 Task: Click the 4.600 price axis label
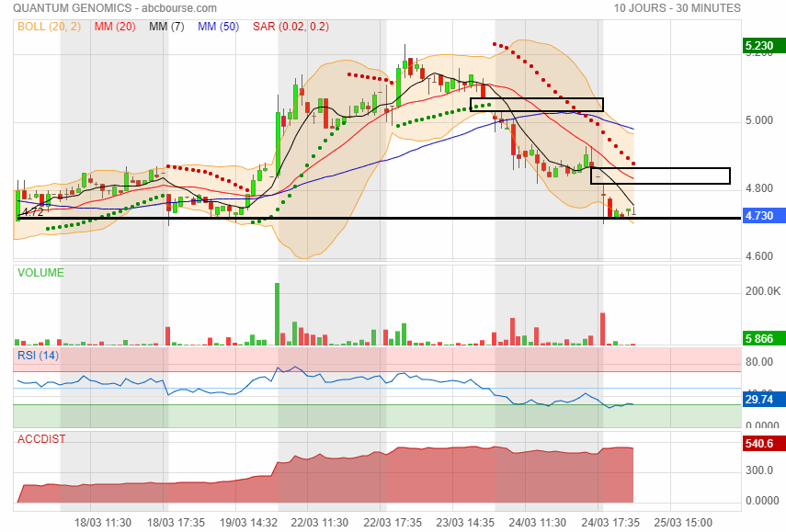(x=759, y=256)
